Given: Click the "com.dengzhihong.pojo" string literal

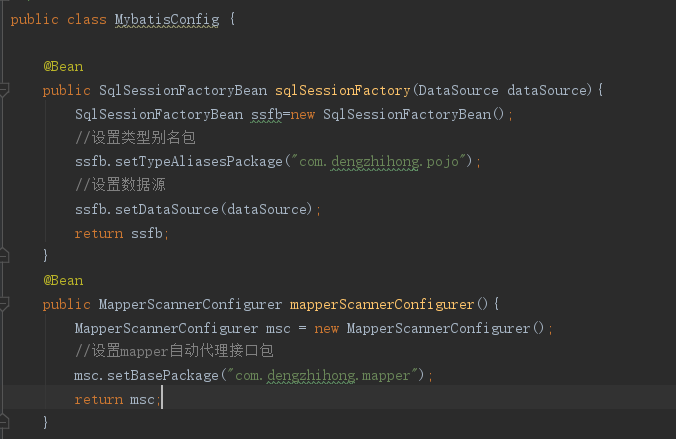Looking at the screenshot, I should tap(379, 162).
